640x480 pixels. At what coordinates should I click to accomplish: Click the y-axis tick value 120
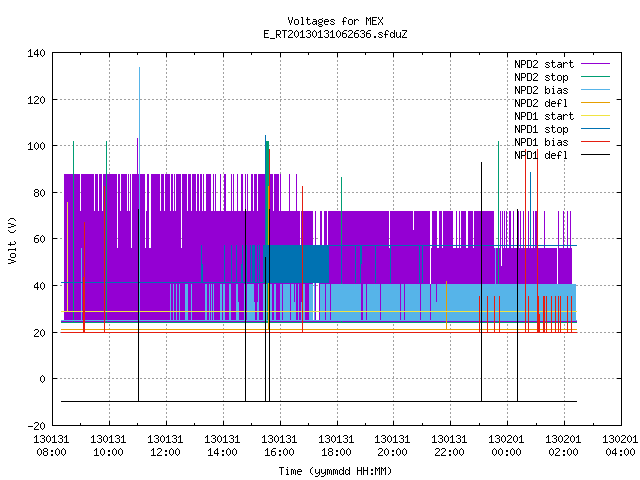[x=36, y=100]
